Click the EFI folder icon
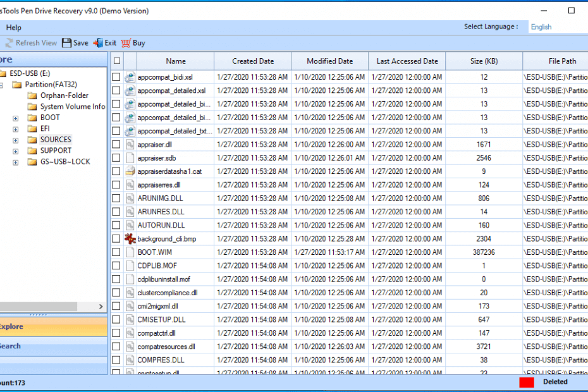The image size is (588, 392). 32,129
